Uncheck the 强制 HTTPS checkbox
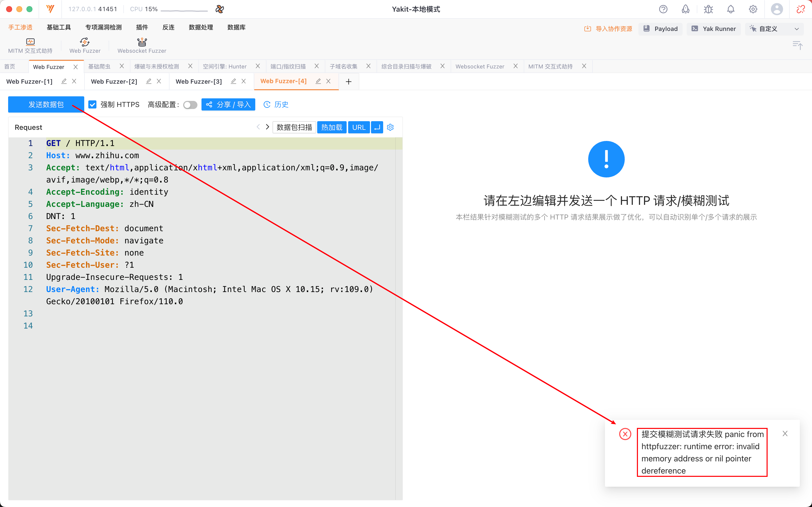This screenshot has height=507, width=812. click(x=92, y=104)
